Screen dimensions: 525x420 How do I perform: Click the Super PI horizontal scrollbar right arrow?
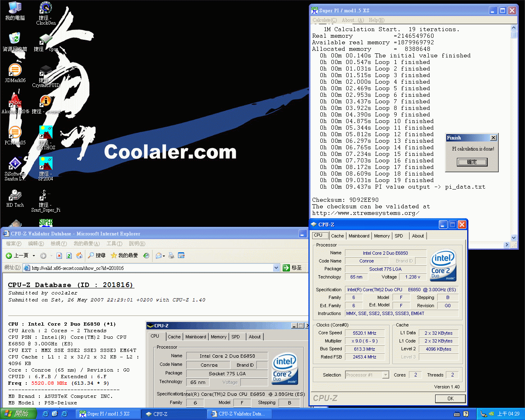507,245
